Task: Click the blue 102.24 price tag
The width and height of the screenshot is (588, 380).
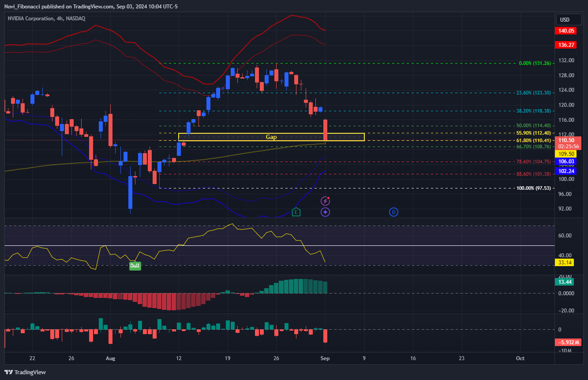Action: tap(566, 171)
